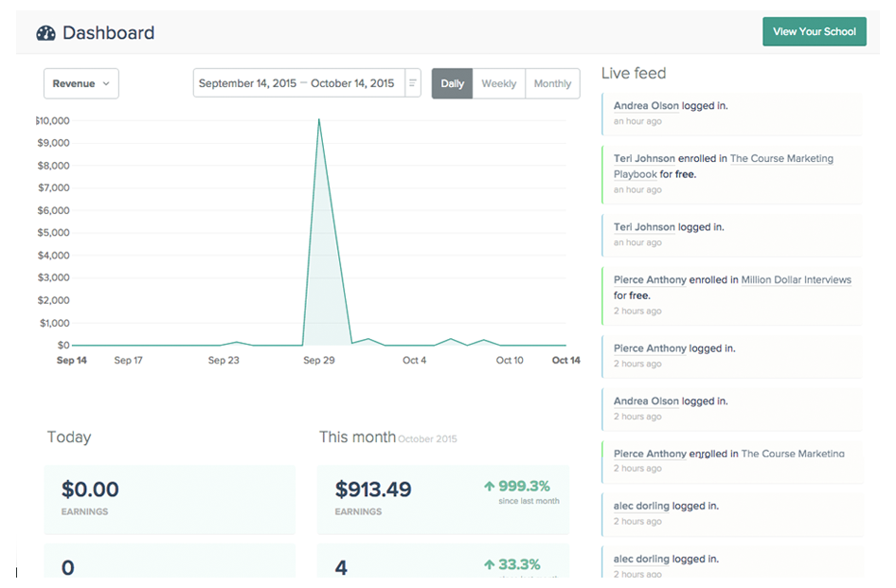Screen dimensions: 896x588
Task: Switch chart to Monthly view
Action: (x=552, y=83)
